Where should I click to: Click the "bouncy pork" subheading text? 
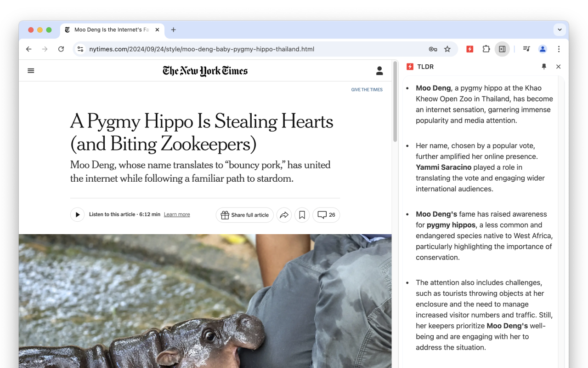pos(200,172)
